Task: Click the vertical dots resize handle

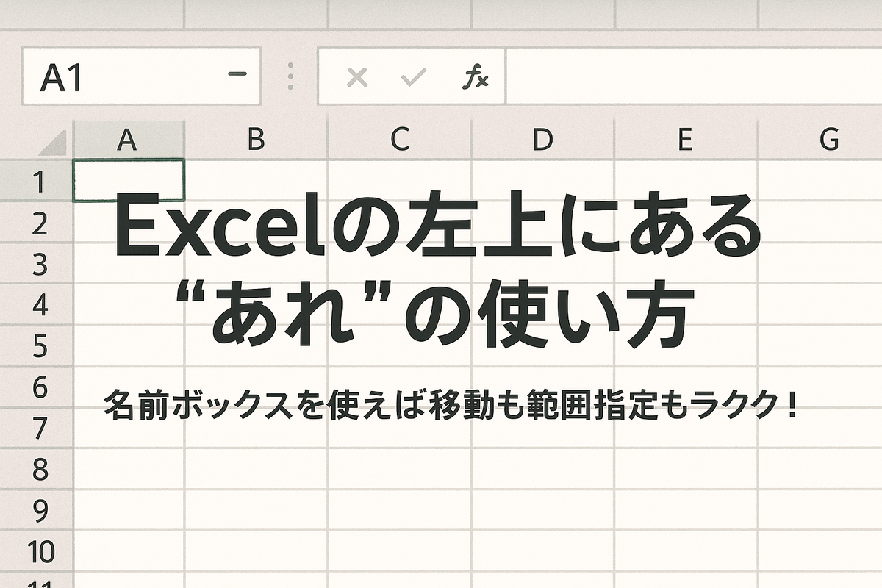Action: tap(290, 76)
